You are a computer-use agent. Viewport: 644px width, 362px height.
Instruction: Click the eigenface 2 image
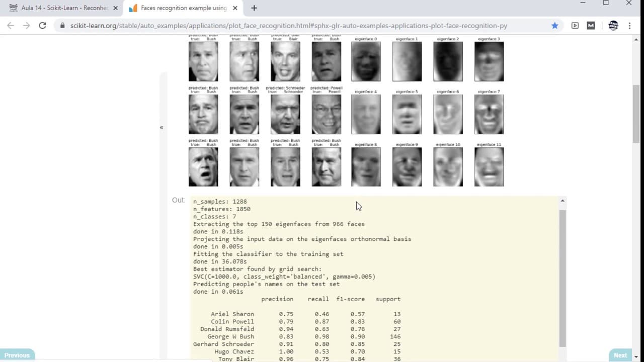coord(448,61)
